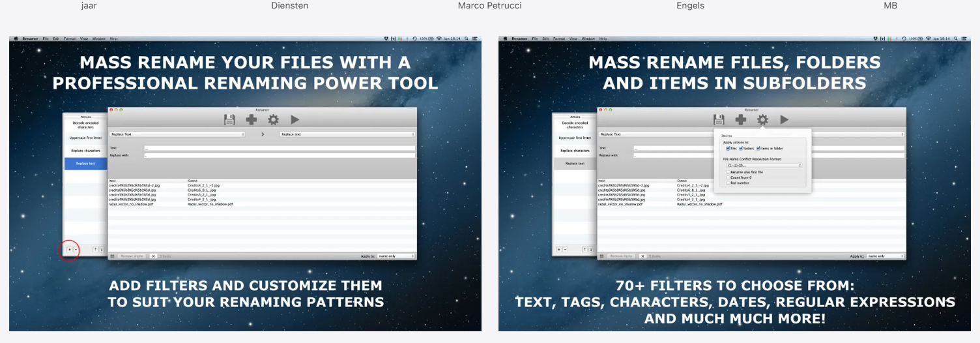
Task: Click the red-circled add action plus button
Action: click(70, 249)
